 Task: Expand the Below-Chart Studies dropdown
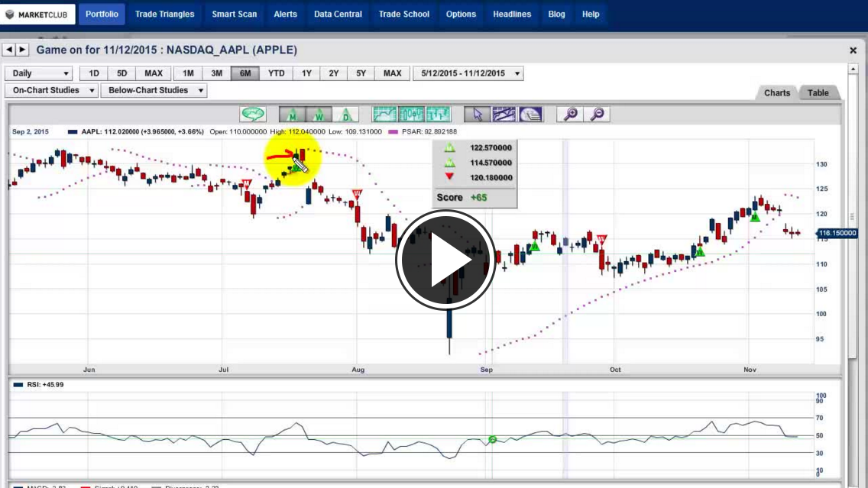[154, 90]
